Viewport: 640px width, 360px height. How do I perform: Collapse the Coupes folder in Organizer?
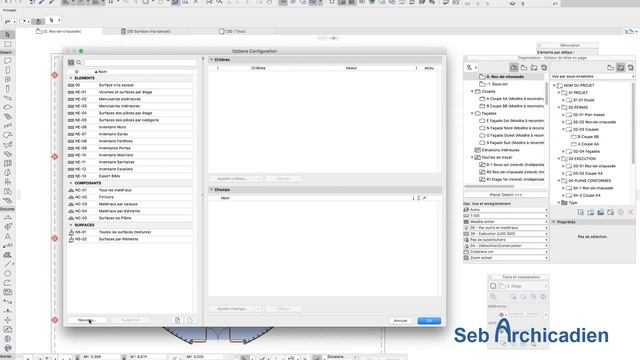[472, 91]
